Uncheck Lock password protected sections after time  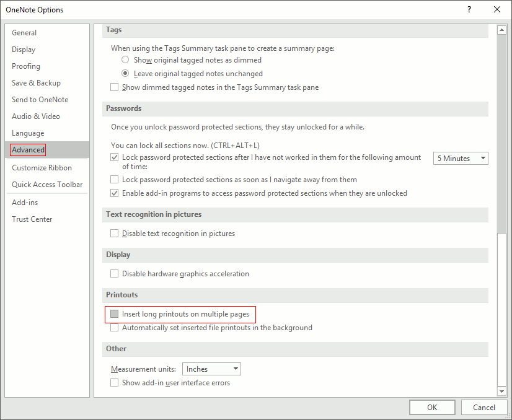pyautogui.click(x=114, y=157)
